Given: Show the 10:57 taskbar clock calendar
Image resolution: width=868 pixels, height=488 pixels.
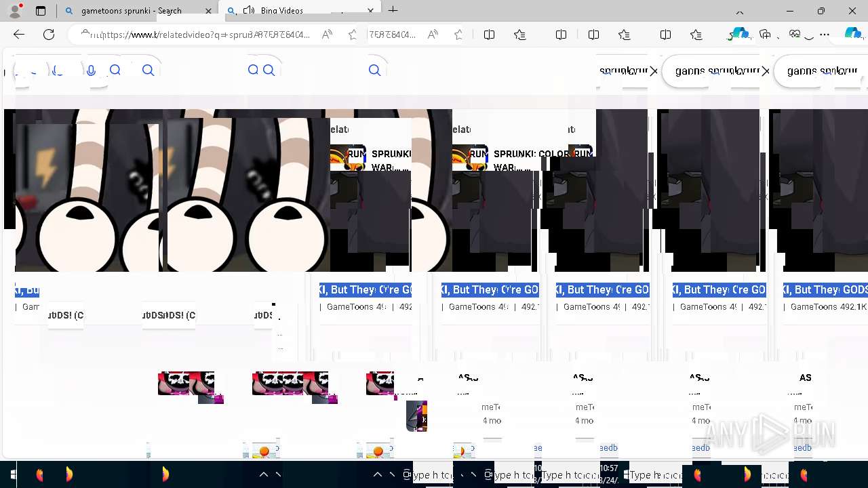Looking at the screenshot, I should point(609,474).
